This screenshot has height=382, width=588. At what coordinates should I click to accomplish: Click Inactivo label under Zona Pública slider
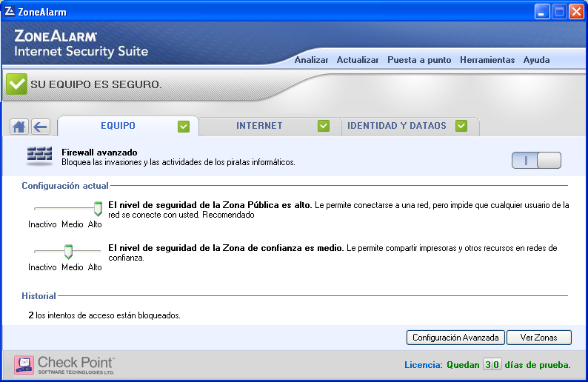point(42,224)
